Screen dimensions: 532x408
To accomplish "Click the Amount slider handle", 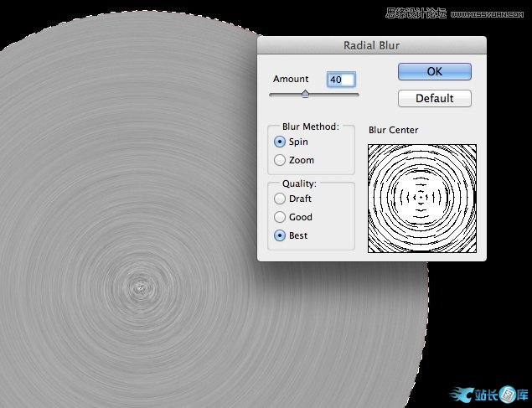I will coord(305,94).
